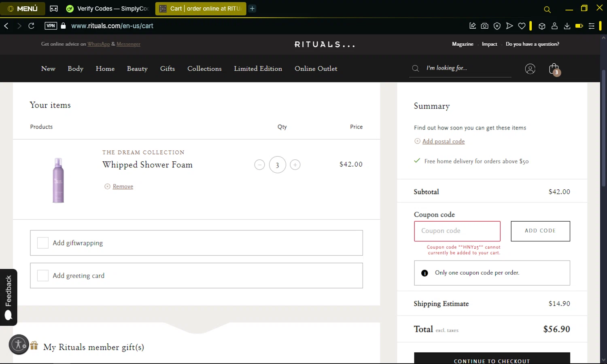Open the downloads arrow icon
The width and height of the screenshot is (607, 364).
(x=567, y=26)
